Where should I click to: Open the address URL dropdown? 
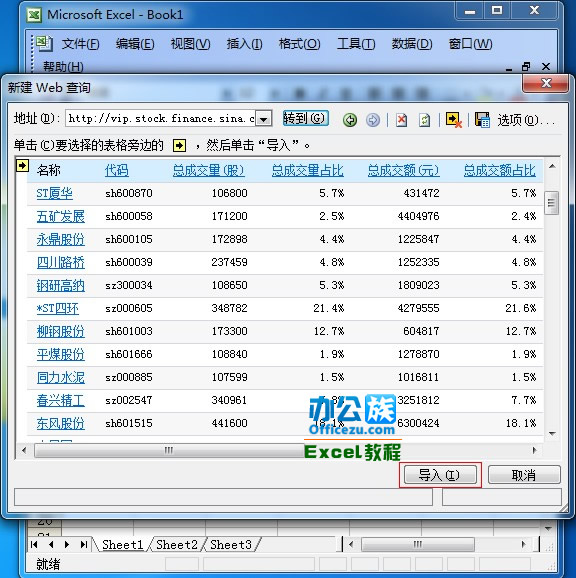[x=263, y=119]
